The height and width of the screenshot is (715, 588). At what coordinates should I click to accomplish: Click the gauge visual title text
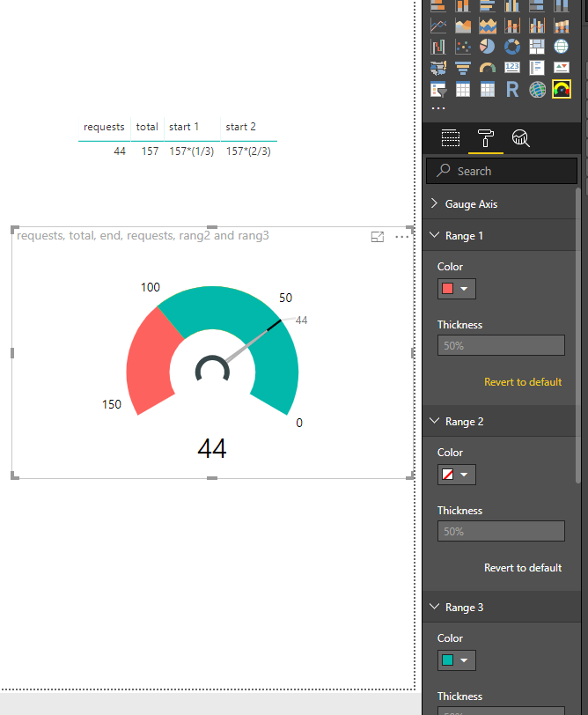tap(143, 236)
